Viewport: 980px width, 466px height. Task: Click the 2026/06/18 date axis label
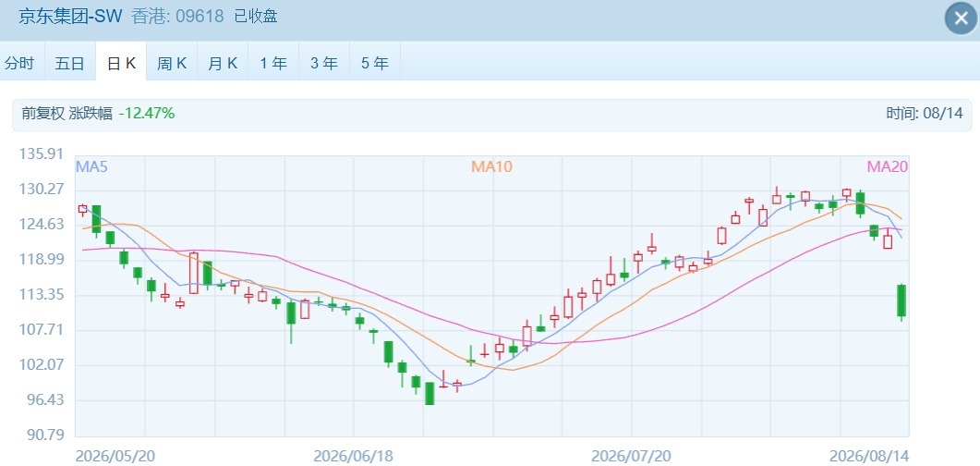pyautogui.click(x=353, y=456)
